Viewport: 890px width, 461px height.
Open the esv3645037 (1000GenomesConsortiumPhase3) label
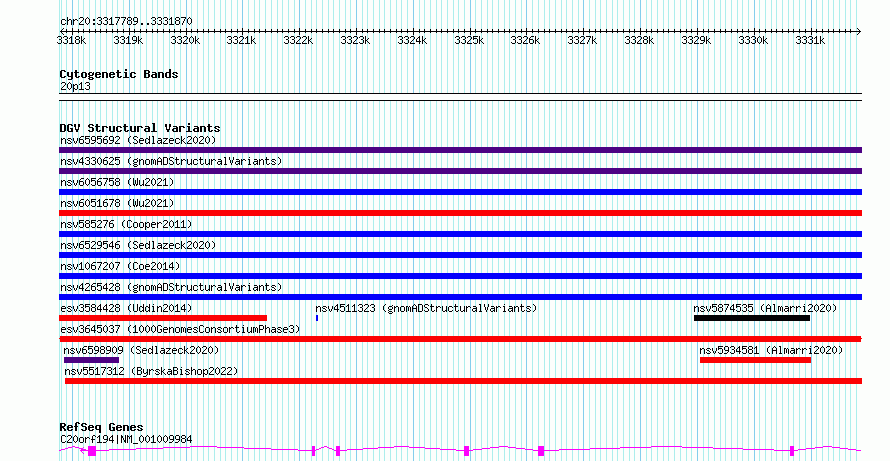pos(180,329)
